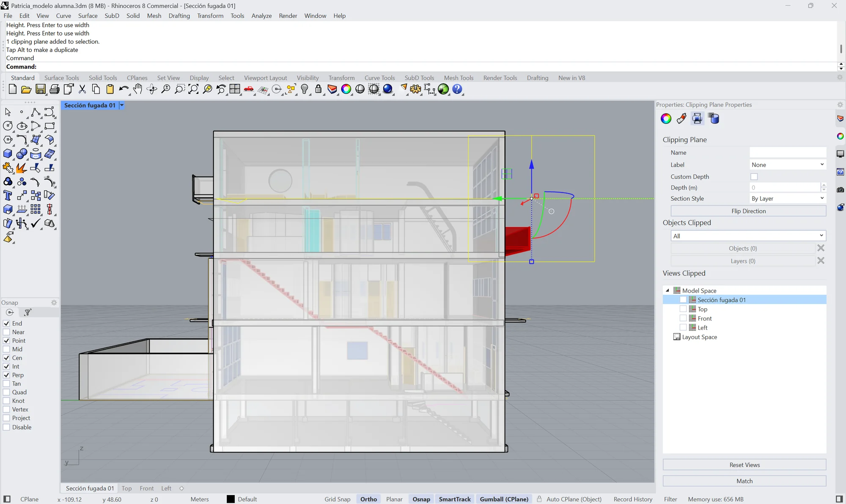Open the Drafting menu

coord(179,16)
